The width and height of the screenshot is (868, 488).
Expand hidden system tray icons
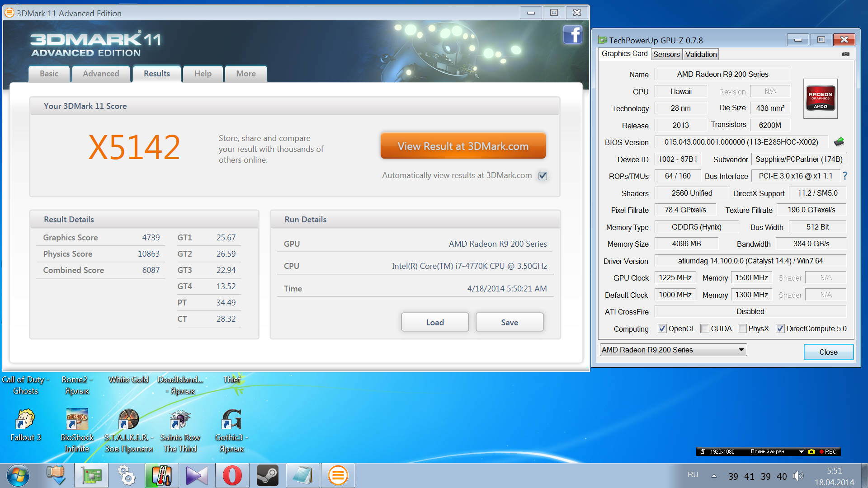click(x=714, y=476)
